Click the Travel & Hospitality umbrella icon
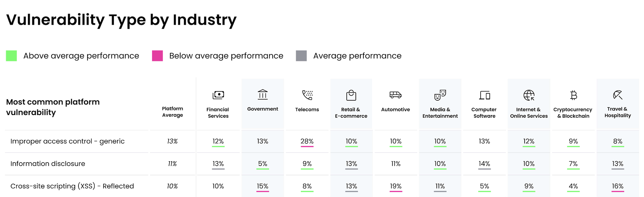The width and height of the screenshot is (644, 197). pyautogui.click(x=618, y=95)
